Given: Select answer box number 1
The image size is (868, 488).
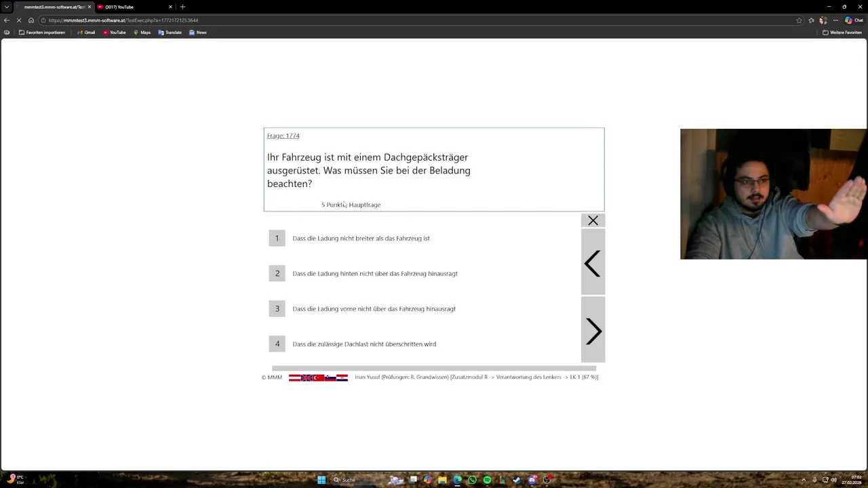Looking at the screenshot, I should click(277, 238).
